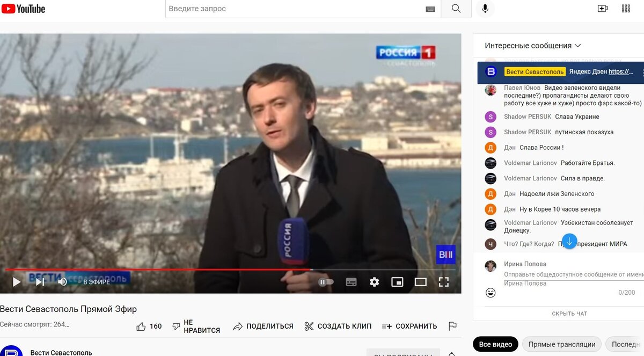Like the video

click(141, 325)
